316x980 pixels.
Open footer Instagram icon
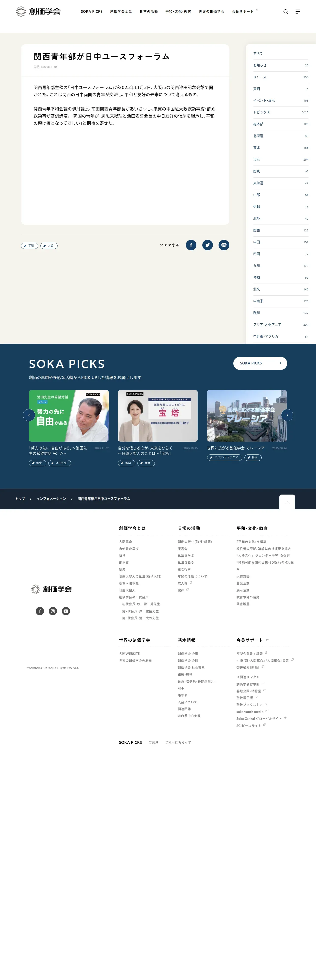(x=53, y=611)
